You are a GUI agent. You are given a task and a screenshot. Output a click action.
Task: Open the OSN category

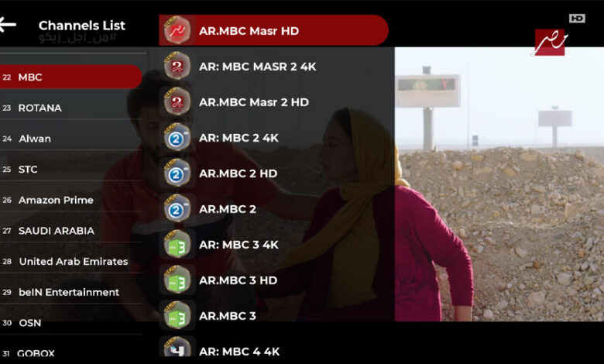click(x=71, y=323)
